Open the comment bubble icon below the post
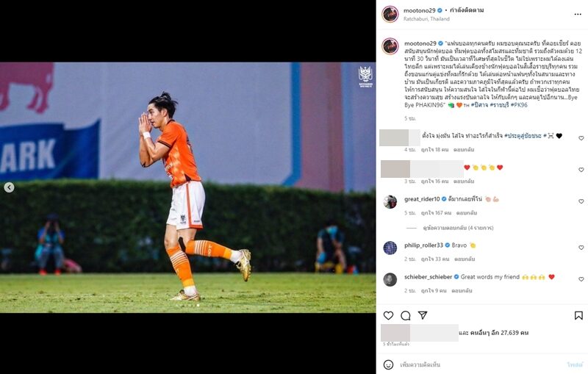This screenshot has height=374, width=588. pos(406,315)
